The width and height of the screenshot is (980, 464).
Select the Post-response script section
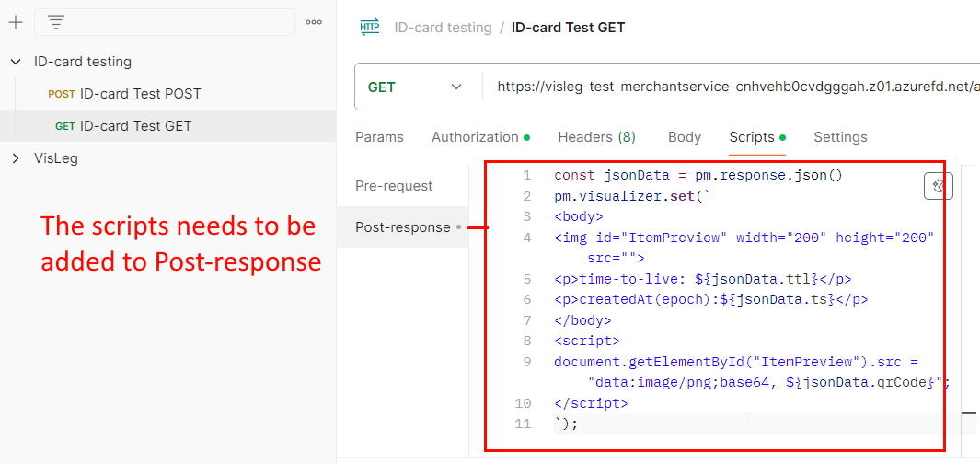[x=402, y=227]
